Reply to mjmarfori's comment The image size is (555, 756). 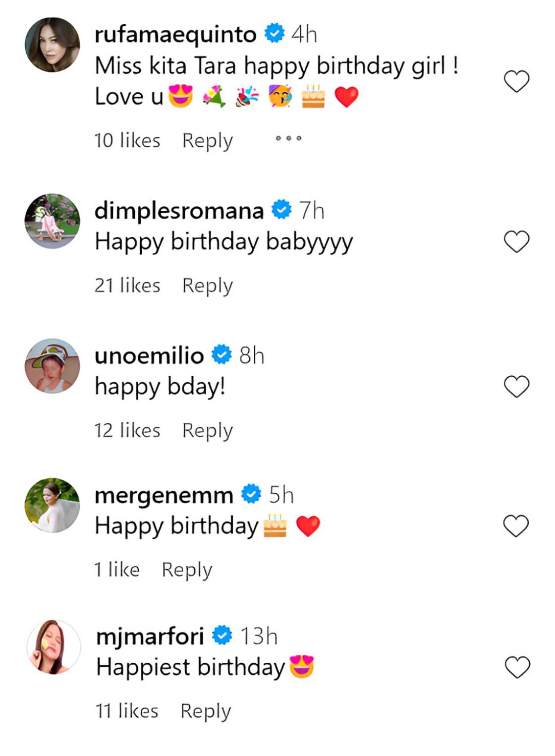(206, 711)
